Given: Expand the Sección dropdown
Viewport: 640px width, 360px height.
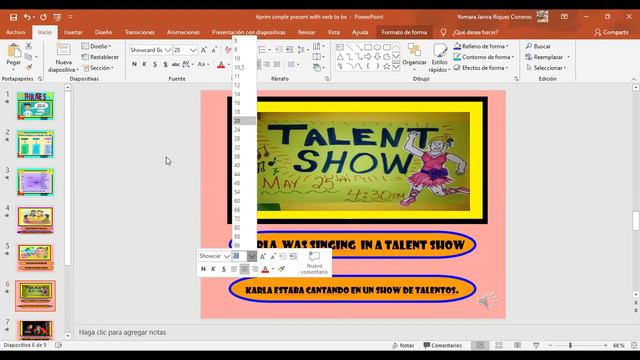Looking at the screenshot, I should coord(98,68).
